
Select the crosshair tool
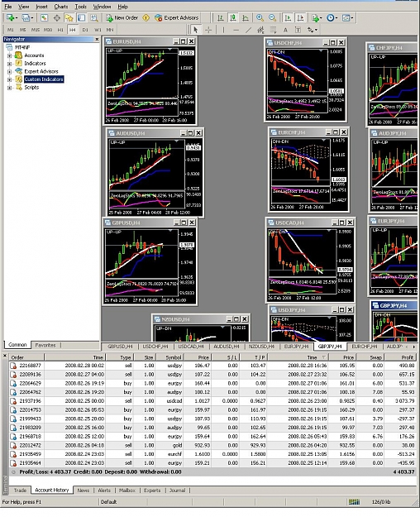[x=208, y=30]
